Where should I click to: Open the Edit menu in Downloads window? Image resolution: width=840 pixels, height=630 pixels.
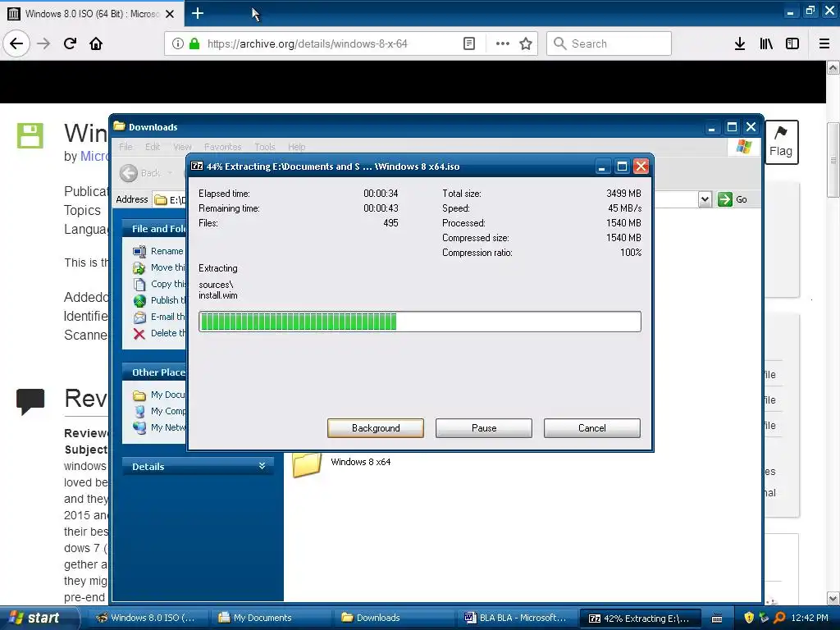pyautogui.click(x=153, y=147)
